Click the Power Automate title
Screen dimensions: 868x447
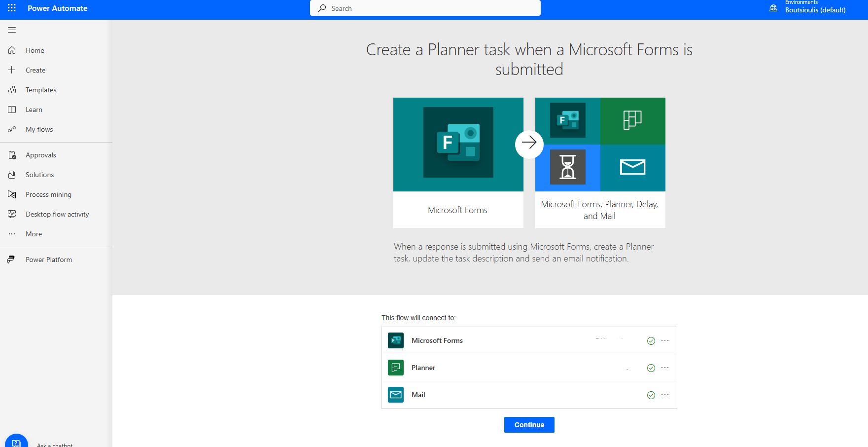point(58,8)
